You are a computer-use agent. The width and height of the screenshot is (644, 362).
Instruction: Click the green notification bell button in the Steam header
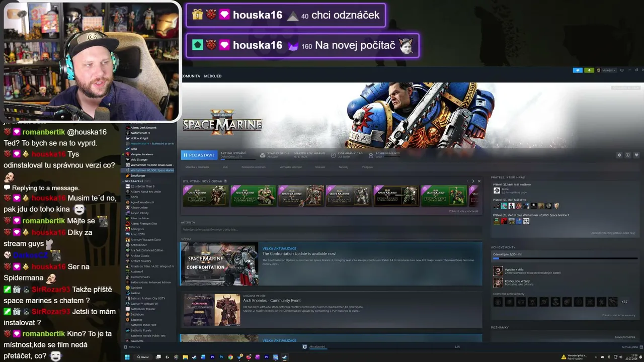coord(589,70)
